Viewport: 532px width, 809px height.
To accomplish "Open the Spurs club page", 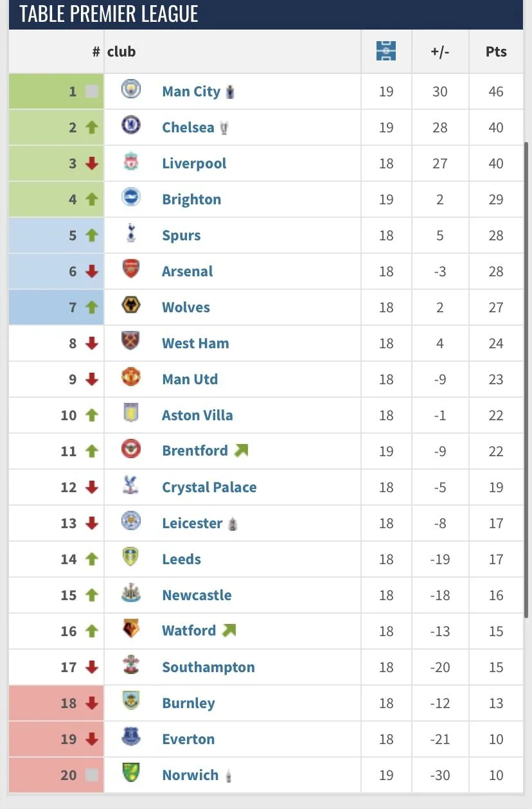I will [x=181, y=235].
